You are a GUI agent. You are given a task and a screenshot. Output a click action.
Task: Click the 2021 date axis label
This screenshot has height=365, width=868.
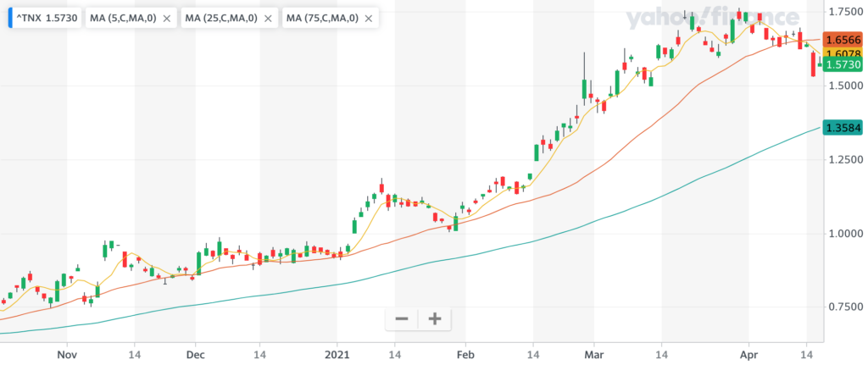(x=336, y=353)
